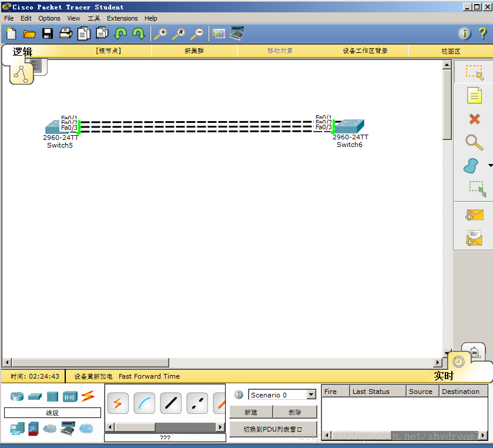This screenshot has width=493, height=448.
Task: Click the scenario info icon
Action: pyautogui.click(x=239, y=394)
